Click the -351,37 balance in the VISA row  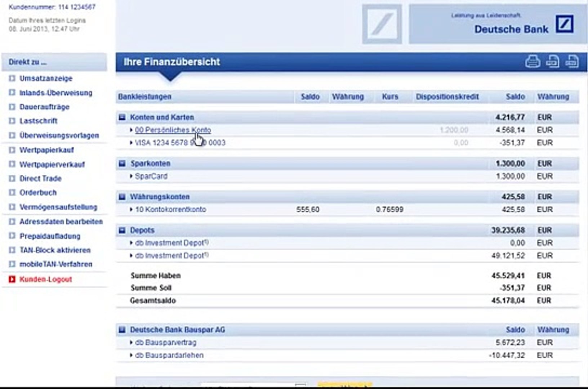tap(512, 143)
